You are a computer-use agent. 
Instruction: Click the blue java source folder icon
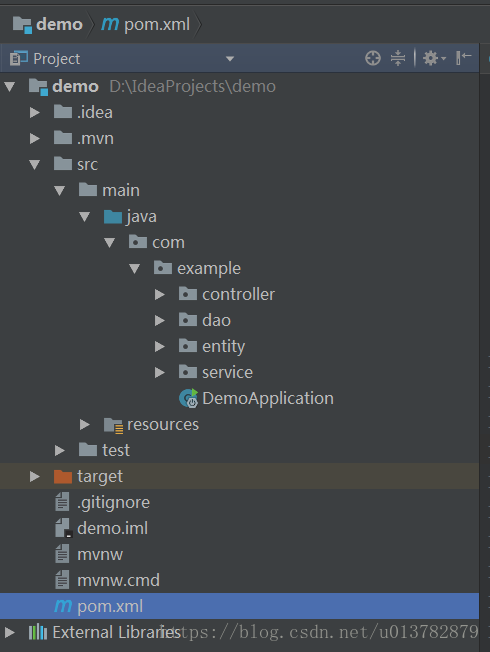(x=113, y=217)
